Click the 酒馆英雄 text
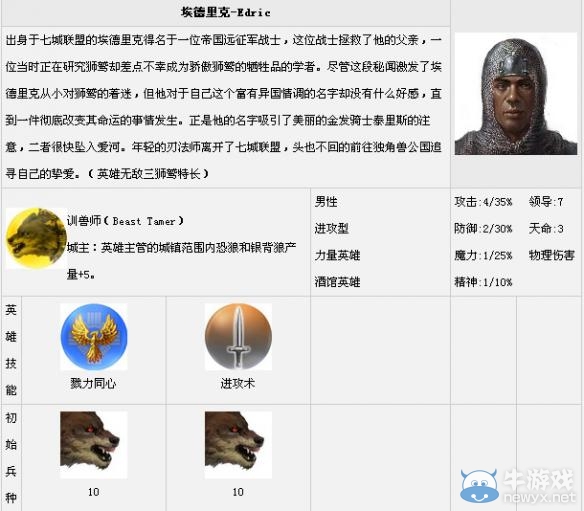Viewport: 584px width, 511px height. (x=337, y=282)
